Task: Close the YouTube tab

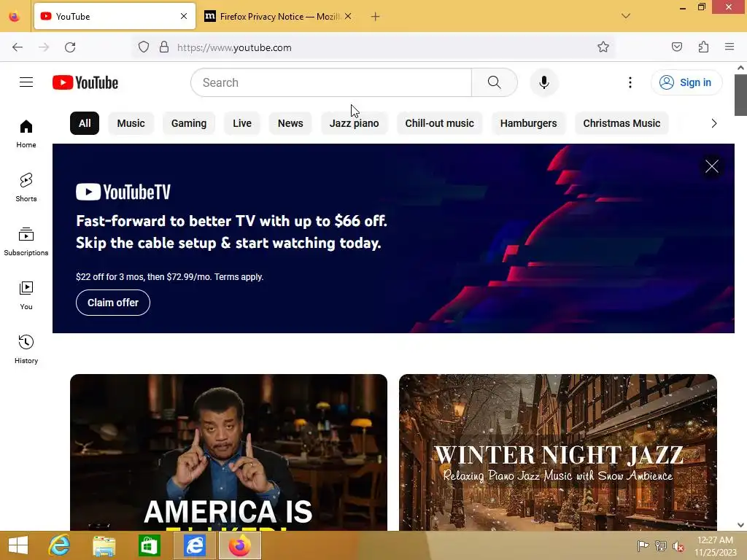Action: [184, 16]
